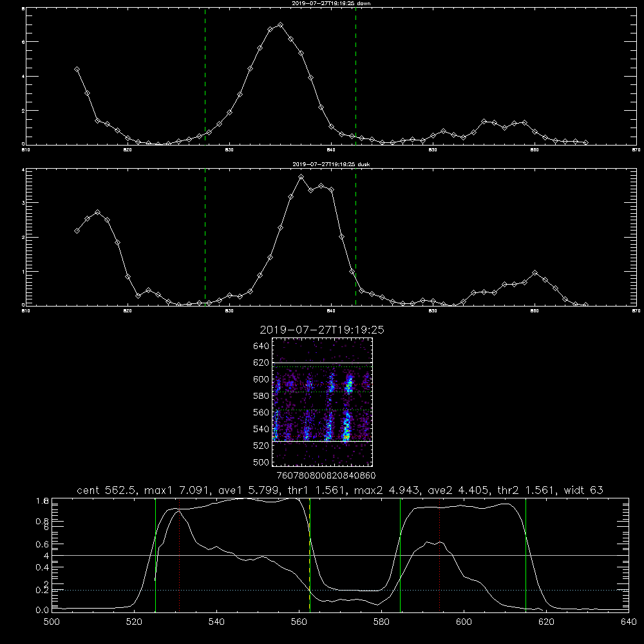Click the lower white horizontal line in heatmap
644x644 pixels.
click(323, 441)
